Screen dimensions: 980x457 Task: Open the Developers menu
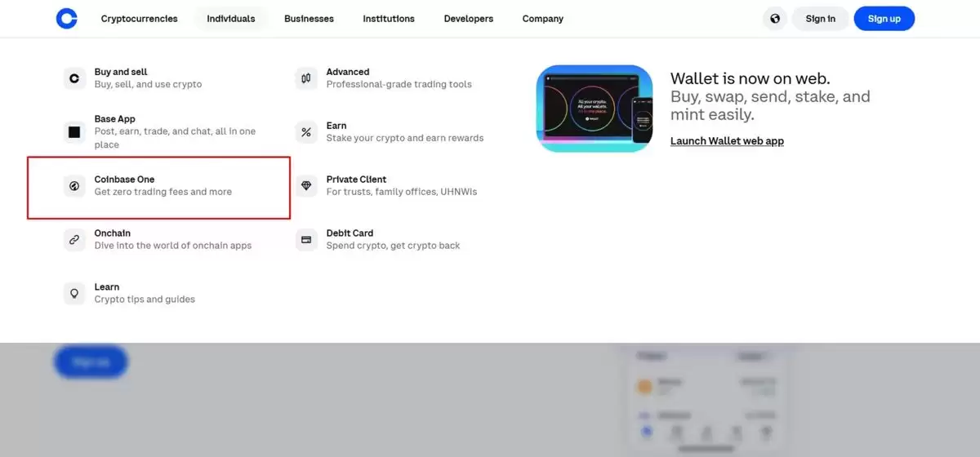tap(468, 19)
